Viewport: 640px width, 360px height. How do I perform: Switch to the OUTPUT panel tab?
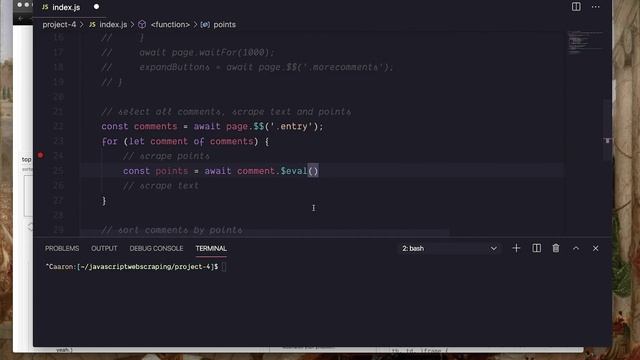pos(104,249)
